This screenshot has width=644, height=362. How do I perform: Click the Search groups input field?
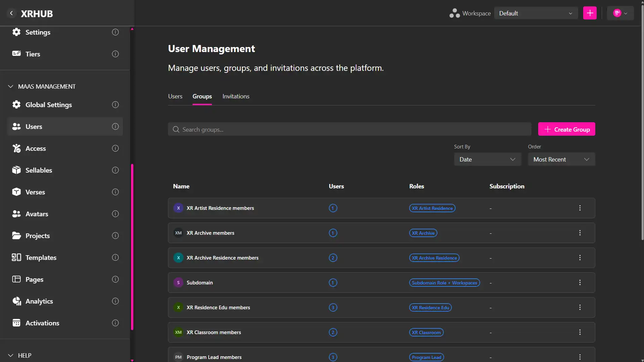tap(349, 129)
